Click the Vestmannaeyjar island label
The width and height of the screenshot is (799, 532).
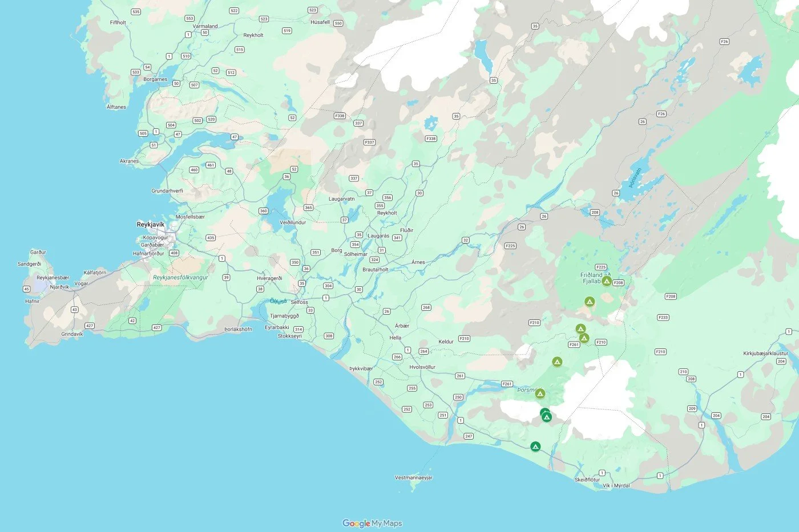pos(414,478)
